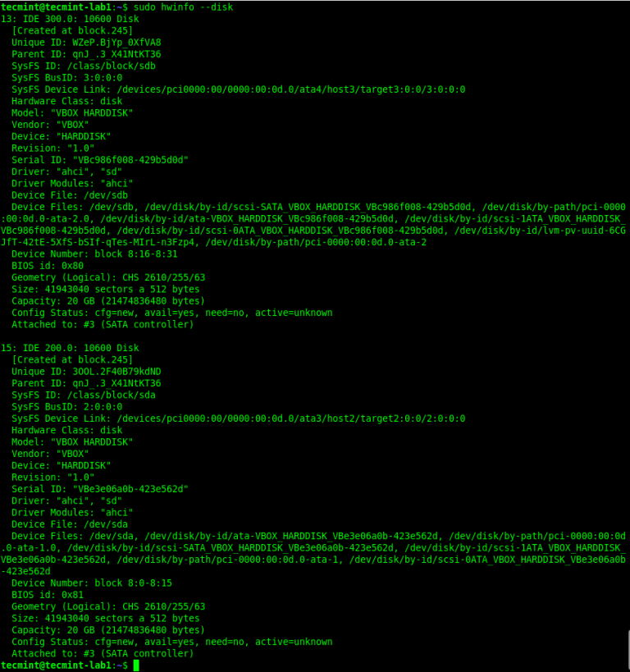Click the 'BIOS id: 0x81' line

point(48,595)
